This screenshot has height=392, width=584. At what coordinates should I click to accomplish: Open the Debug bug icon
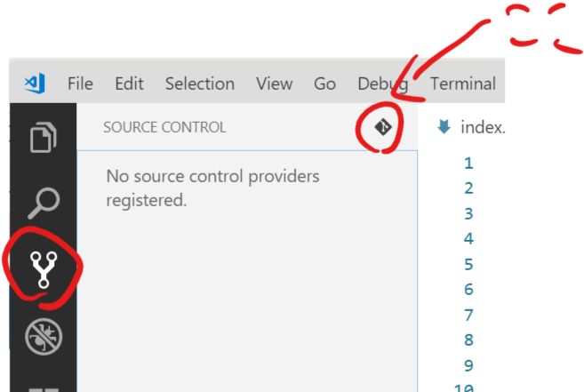[42, 337]
